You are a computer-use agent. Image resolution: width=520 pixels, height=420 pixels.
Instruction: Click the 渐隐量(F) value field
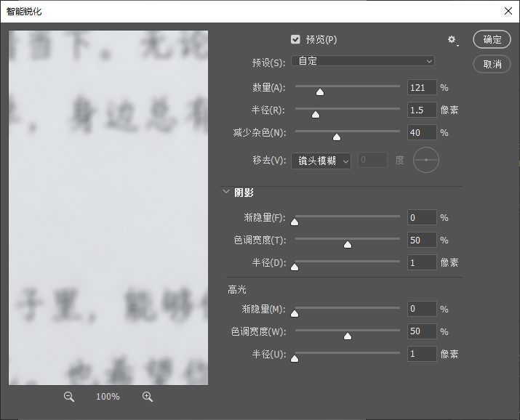[422, 217]
